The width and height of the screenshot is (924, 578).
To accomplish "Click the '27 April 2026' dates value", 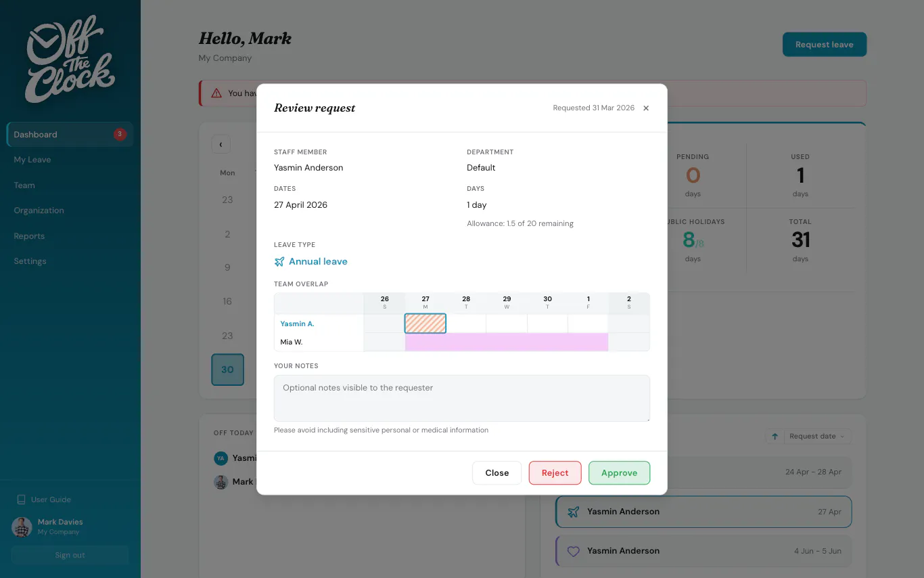I will 300,205.
